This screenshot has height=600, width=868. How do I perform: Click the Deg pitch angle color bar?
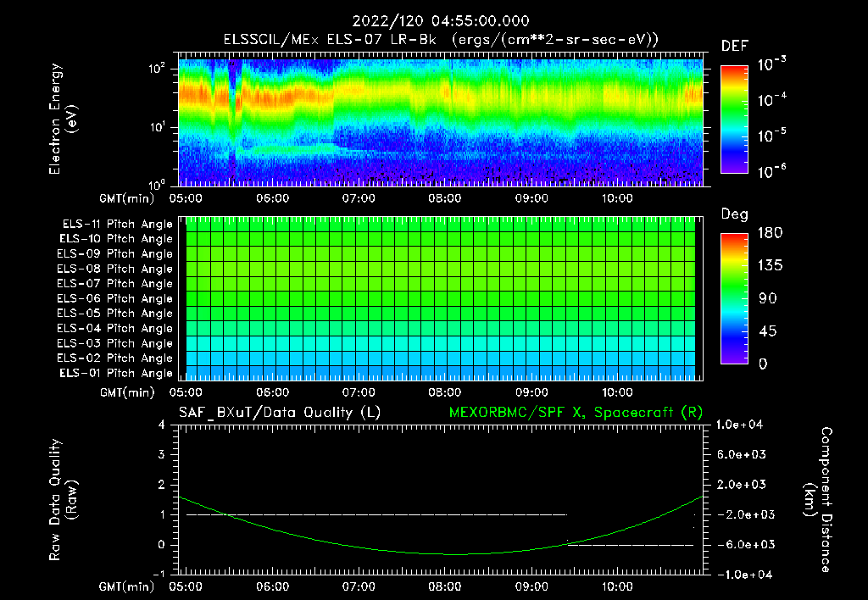734,298
